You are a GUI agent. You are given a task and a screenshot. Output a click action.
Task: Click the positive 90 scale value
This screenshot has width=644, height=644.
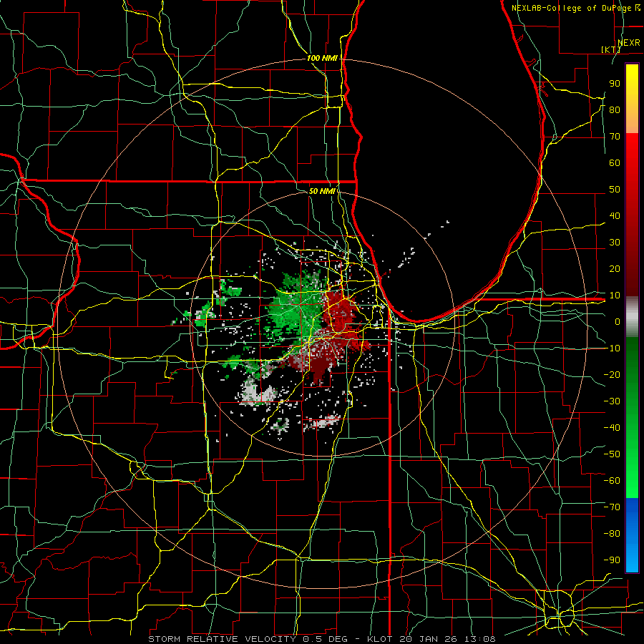[x=615, y=84]
